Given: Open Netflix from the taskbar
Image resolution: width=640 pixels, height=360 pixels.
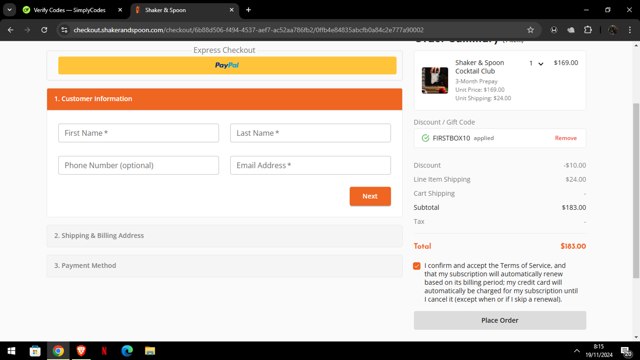Looking at the screenshot, I should click(104, 351).
